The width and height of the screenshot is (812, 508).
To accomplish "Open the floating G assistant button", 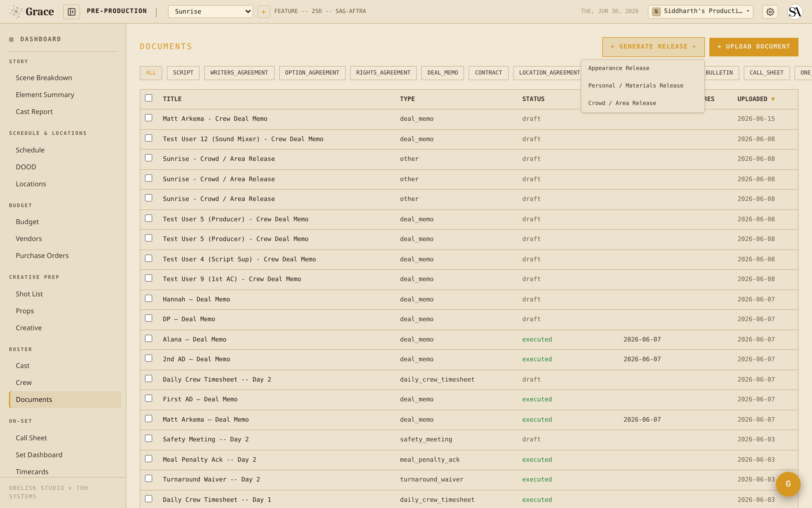I will click(788, 484).
